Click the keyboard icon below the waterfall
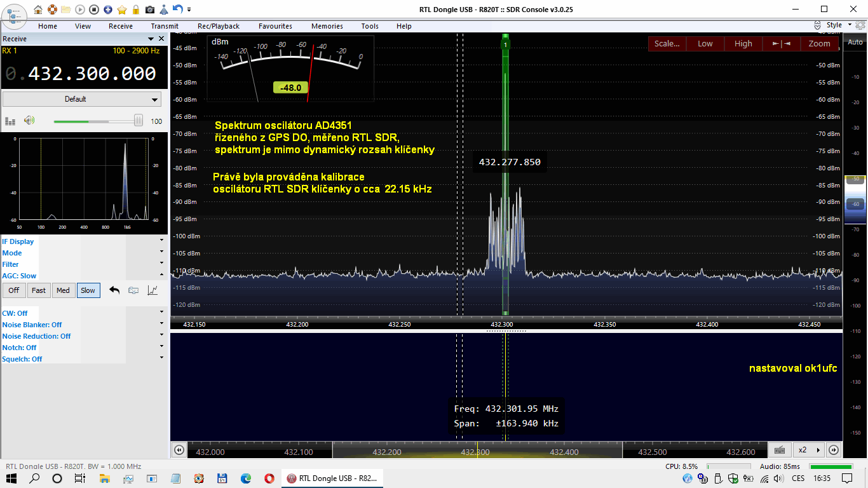Screen dimensions: 868x488 click(779, 450)
